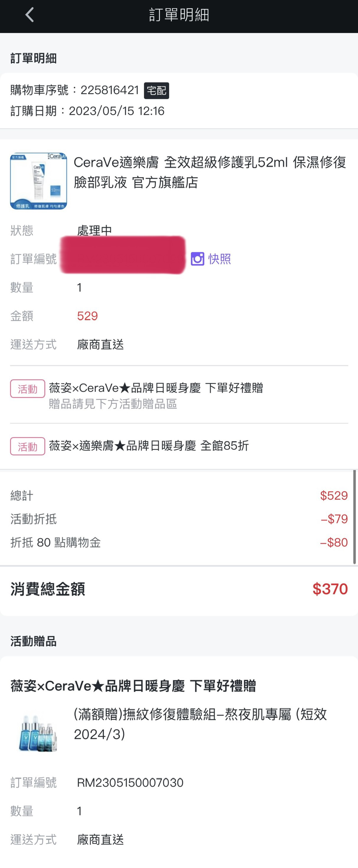This screenshot has height=868, width=358.
Task: Open the CeraVe product thumbnail image
Action: 38,181
